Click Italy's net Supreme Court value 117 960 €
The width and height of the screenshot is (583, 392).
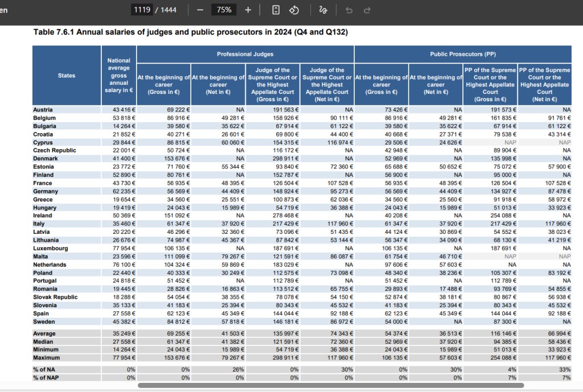(x=340, y=224)
